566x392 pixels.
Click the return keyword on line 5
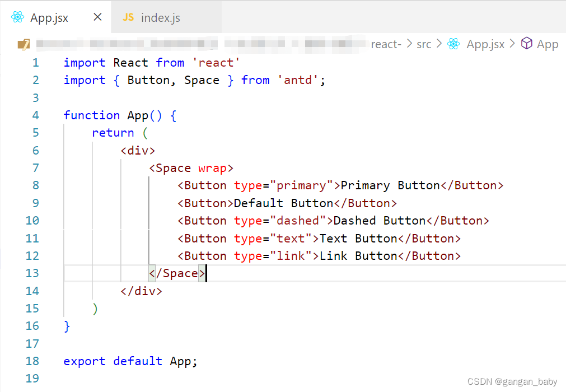tap(113, 133)
